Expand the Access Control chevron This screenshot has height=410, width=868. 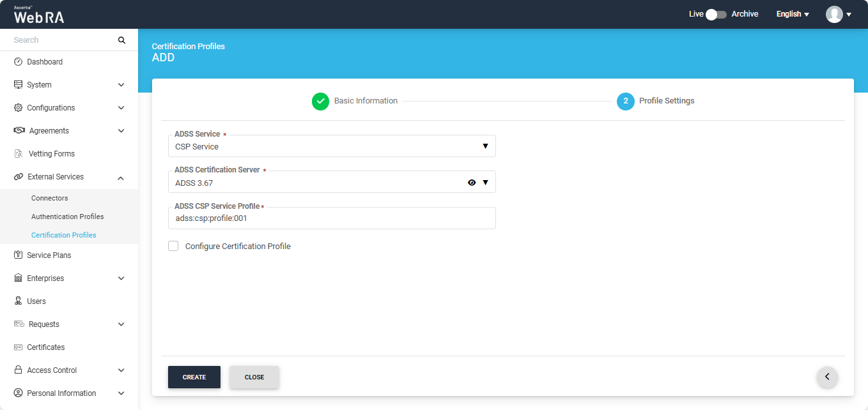121,370
